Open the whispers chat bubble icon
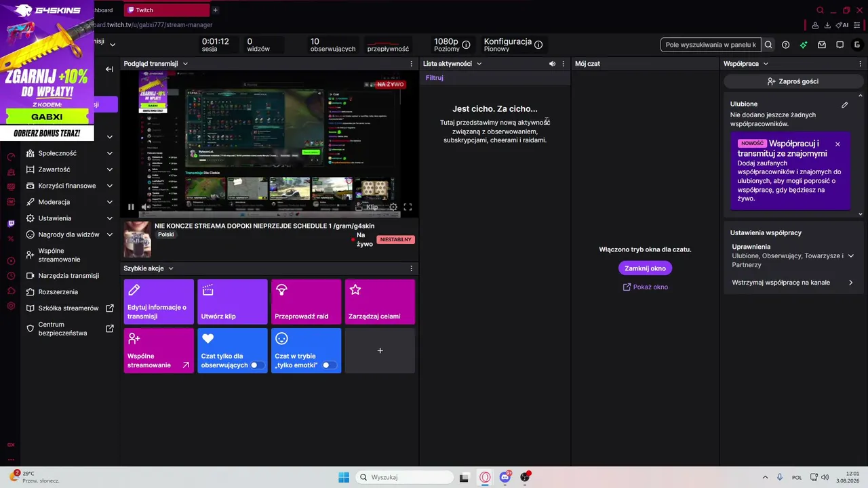Viewport: 868px width, 488px height. click(x=840, y=45)
